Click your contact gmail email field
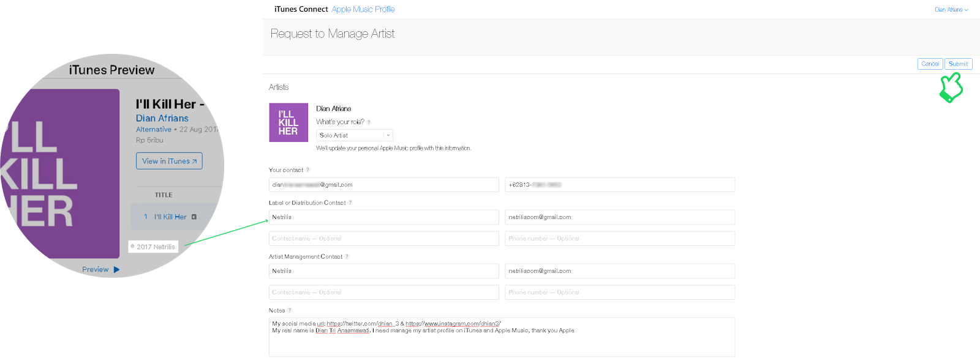 (384, 185)
